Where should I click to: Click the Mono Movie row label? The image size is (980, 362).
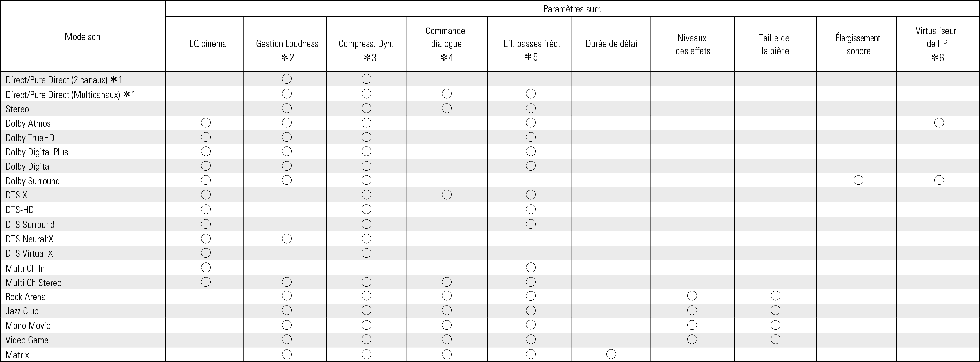[x=28, y=325]
